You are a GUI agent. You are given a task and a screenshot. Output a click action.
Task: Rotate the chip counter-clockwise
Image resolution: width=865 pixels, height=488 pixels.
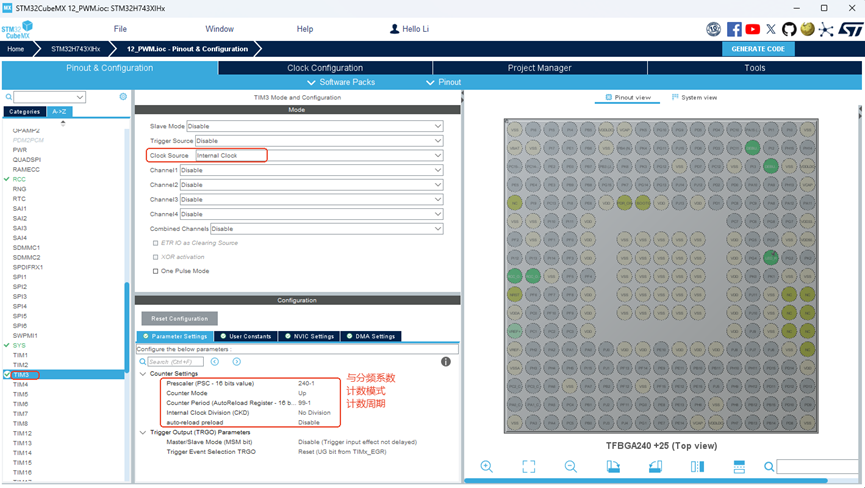point(655,466)
